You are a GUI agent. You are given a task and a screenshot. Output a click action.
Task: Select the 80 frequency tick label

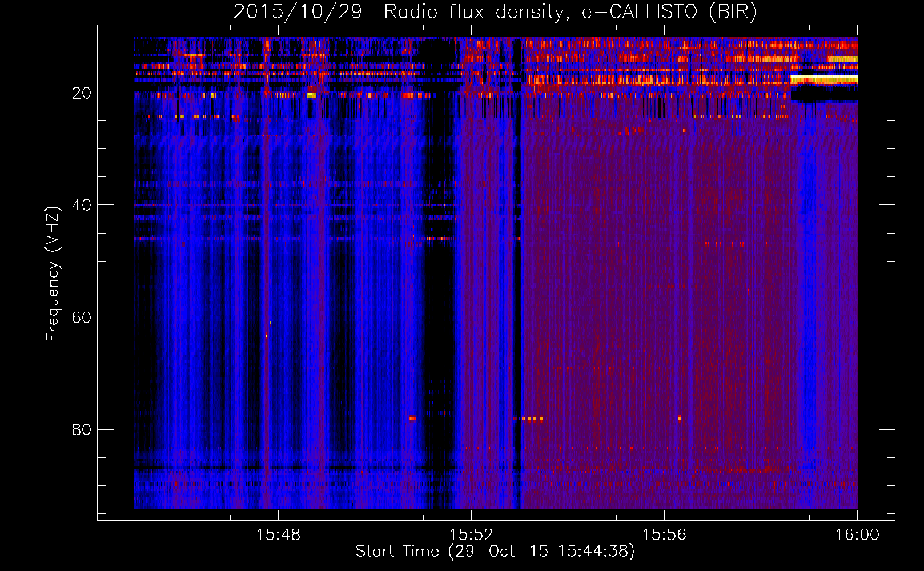click(82, 429)
